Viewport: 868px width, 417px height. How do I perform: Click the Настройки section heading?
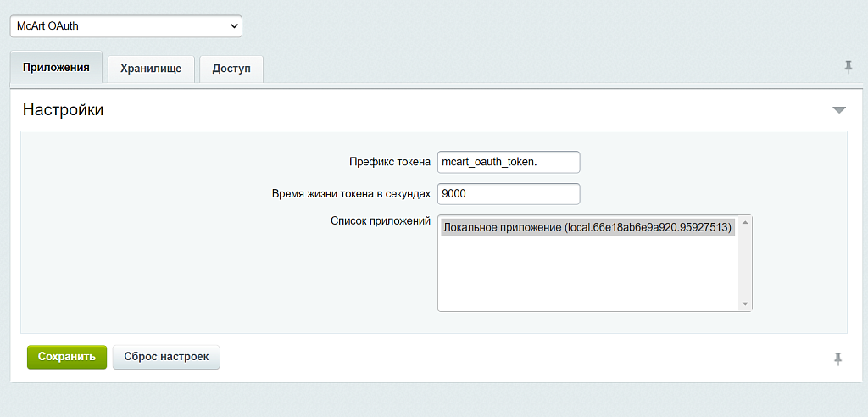[x=63, y=110]
